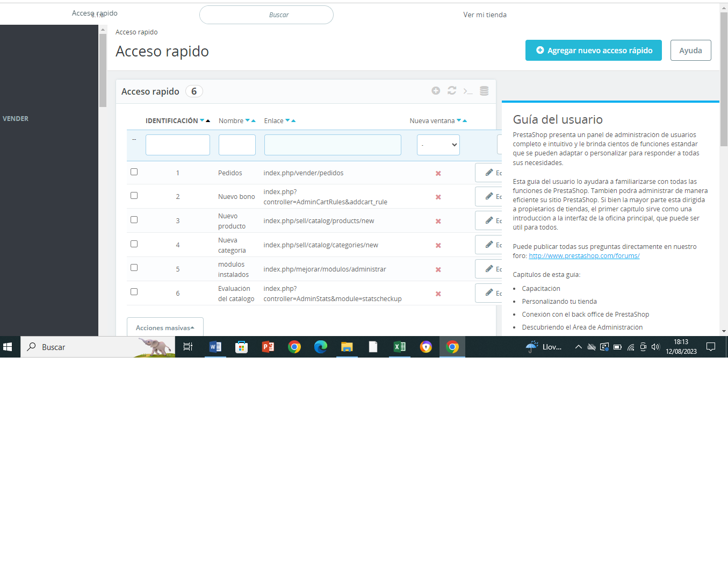Edit the modulos instalados row with pencil
728x585 pixels.
click(489, 269)
